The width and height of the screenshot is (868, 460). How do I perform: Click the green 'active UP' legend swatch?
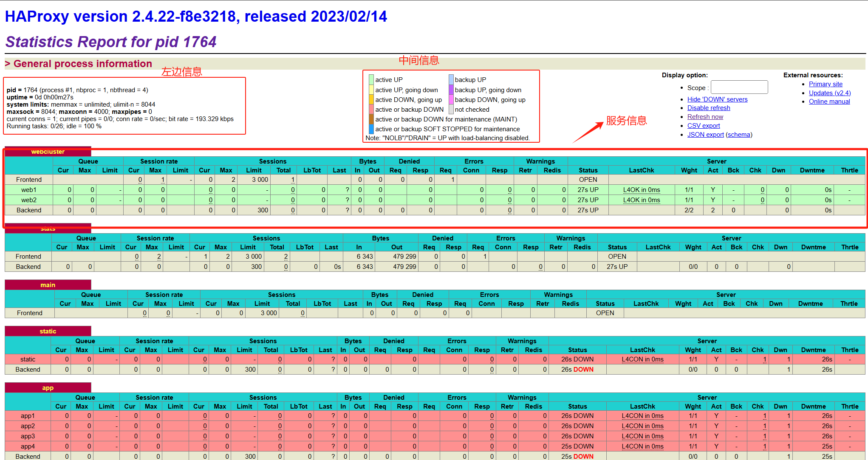371,80
